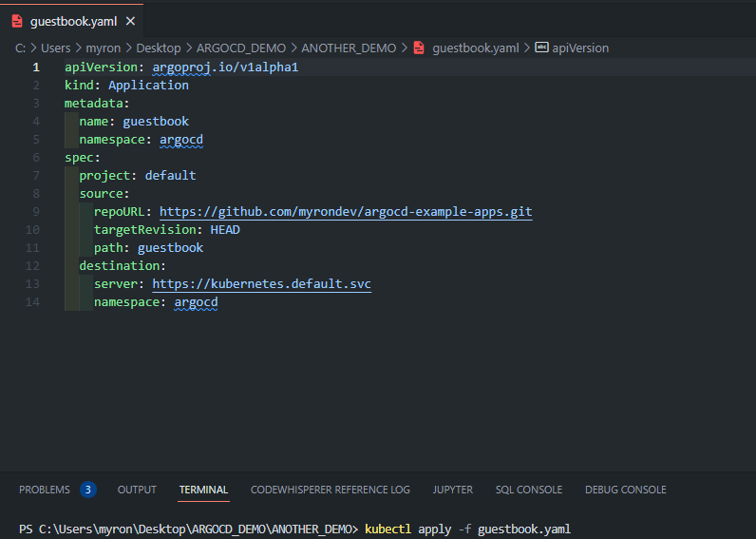
Task: Click the 'source:' key
Action: 104,194
